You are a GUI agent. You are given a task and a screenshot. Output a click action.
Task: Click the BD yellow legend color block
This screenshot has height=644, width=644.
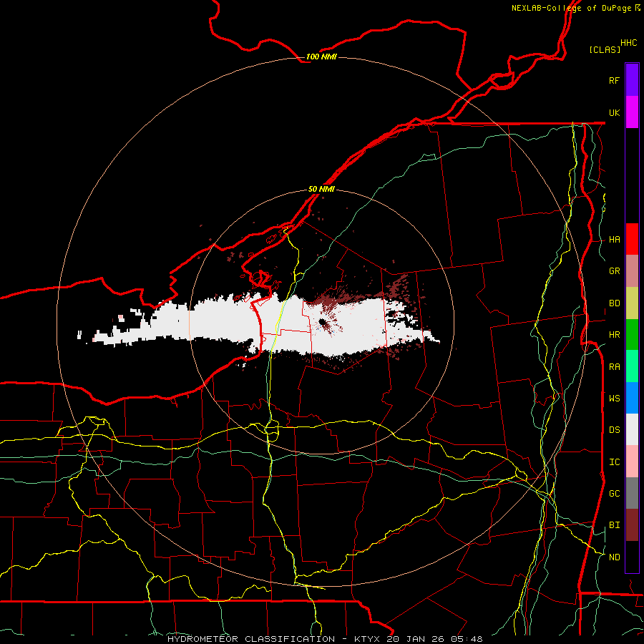coord(632,303)
